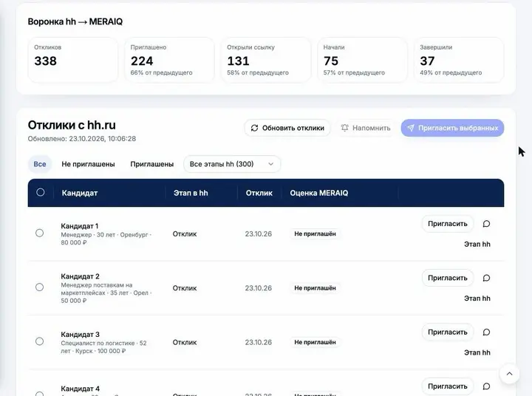Toggle select-all checkbox in table header

[41, 192]
